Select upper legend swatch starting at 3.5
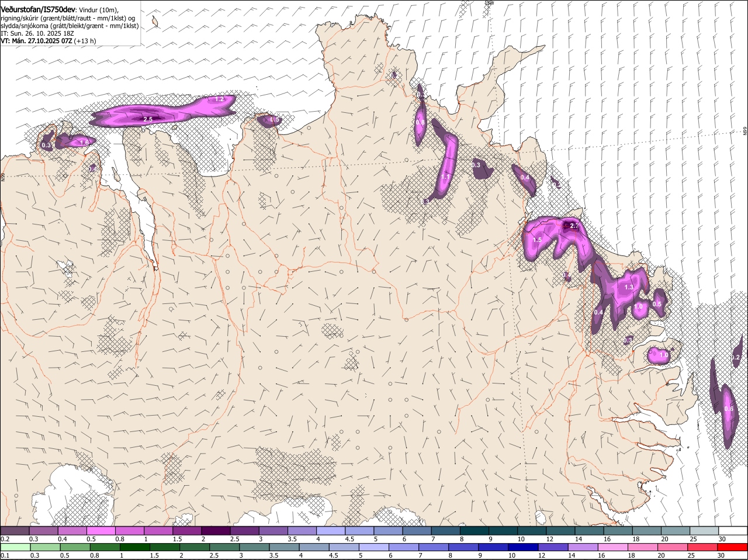 click(x=301, y=530)
